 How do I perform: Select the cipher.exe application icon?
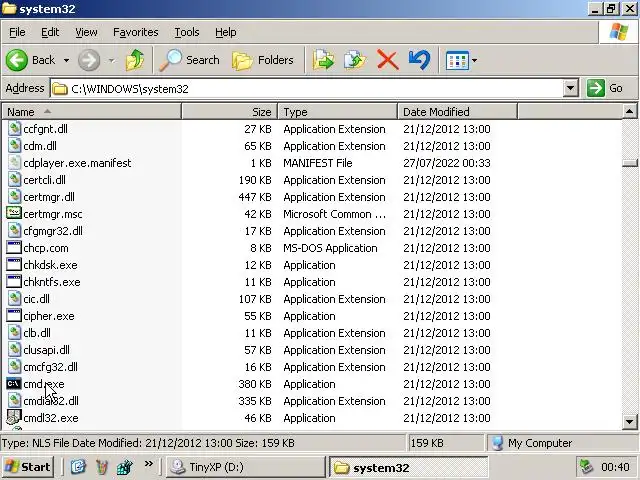click(x=14, y=316)
